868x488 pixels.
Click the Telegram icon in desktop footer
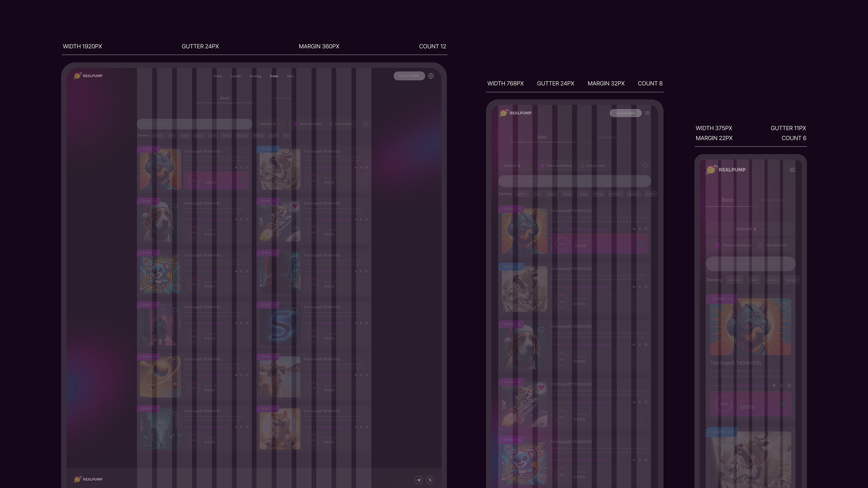[418, 480]
